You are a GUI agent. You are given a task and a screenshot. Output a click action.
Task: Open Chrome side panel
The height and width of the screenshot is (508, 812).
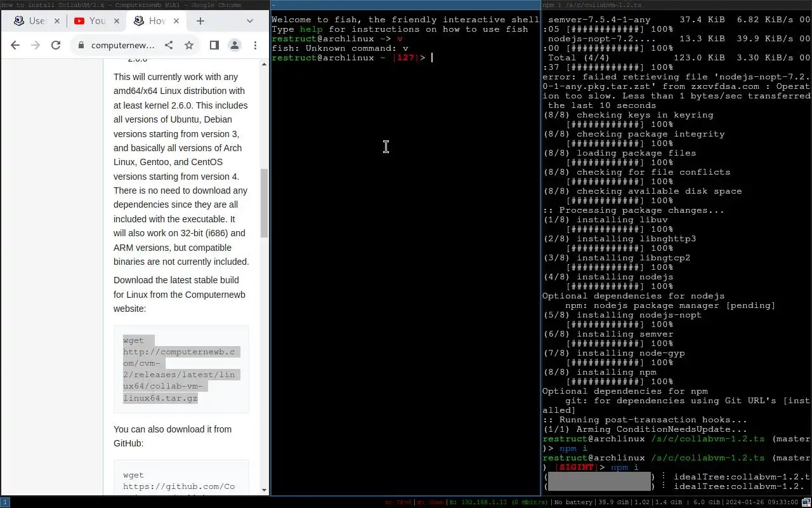click(214, 45)
